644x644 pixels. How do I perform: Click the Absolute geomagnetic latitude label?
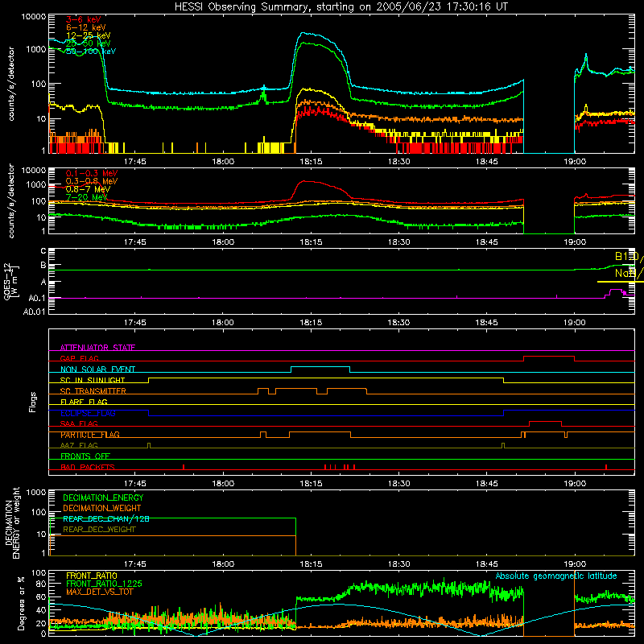point(556,576)
